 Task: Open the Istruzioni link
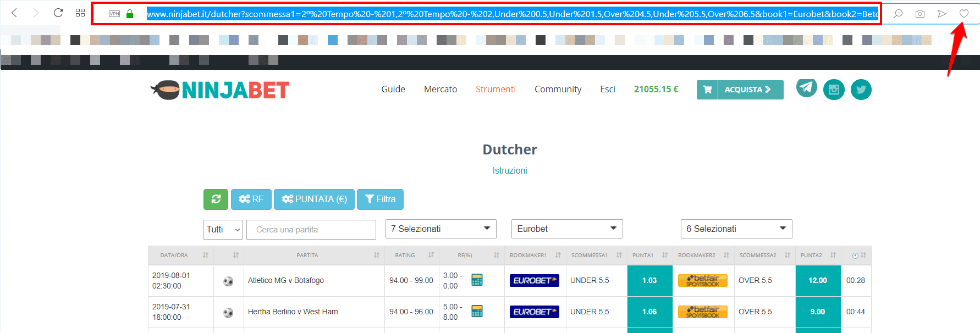509,171
